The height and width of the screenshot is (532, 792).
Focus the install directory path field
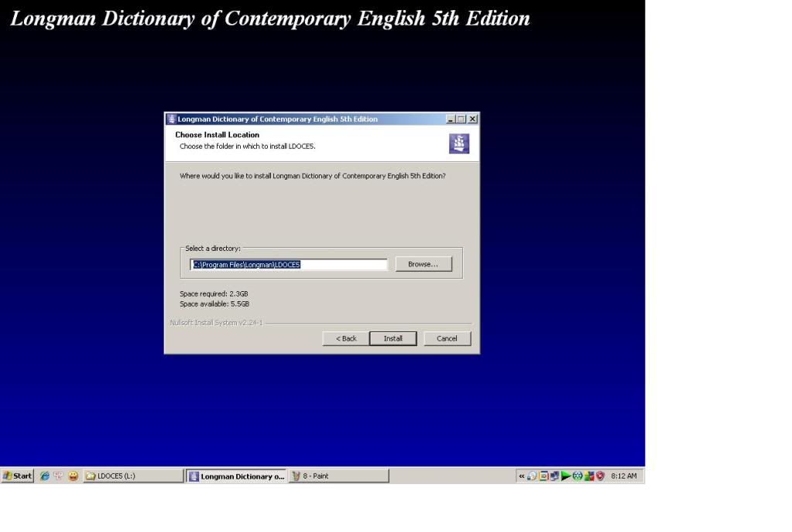(289, 265)
